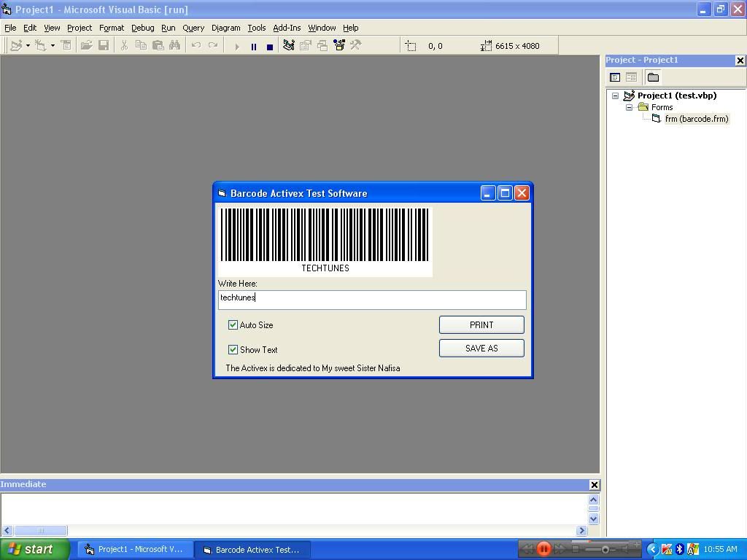Open the Debug menu
This screenshot has height=560, width=747.
142,28
